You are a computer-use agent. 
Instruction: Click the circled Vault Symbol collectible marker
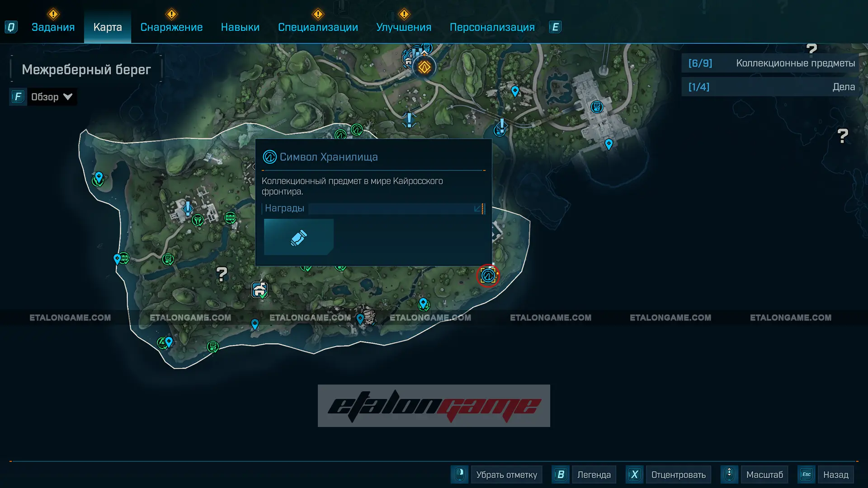(x=488, y=275)
